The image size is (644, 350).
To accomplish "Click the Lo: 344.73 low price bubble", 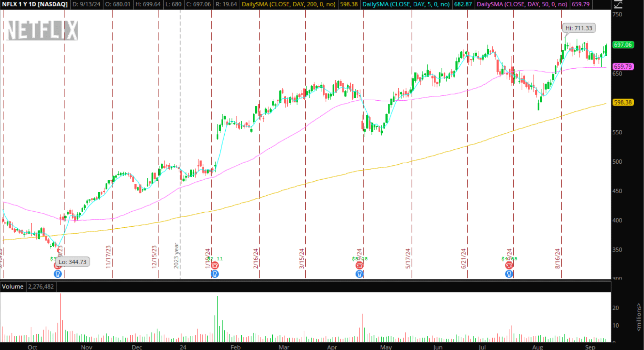I will [73, 262].
